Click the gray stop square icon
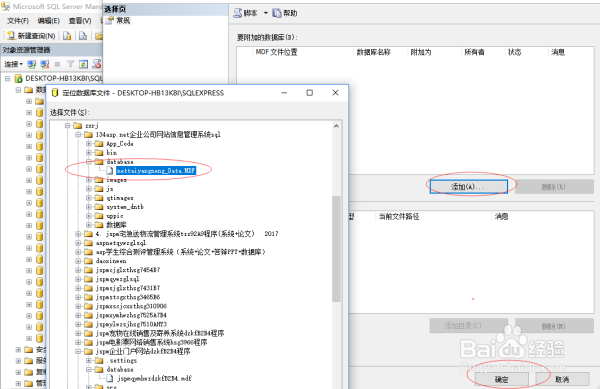The width and height of the screenshot is (600, 389). 57,64
